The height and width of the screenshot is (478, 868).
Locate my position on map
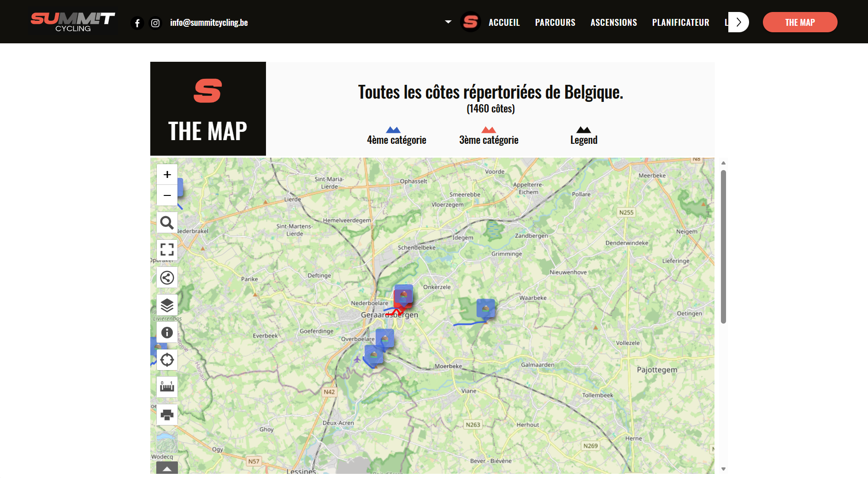coord(167,360)
